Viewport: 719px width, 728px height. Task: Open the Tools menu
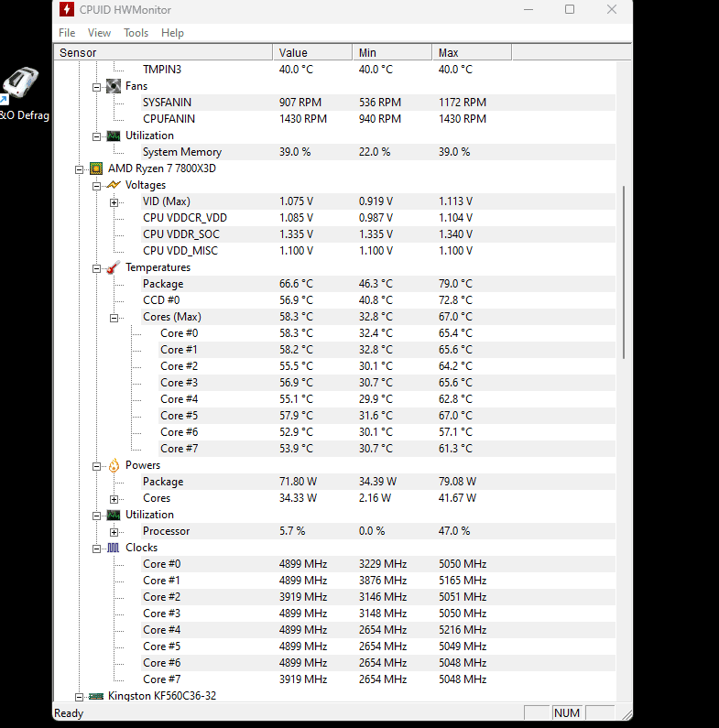[136, 33]
